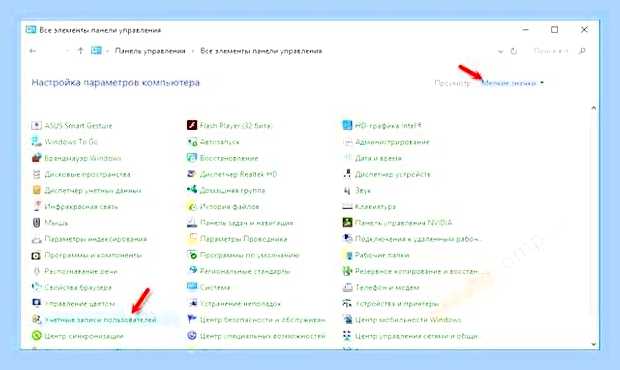The image size is (620, 370).
Task: Open Восстановление link
Action: [x=229, y=158]
